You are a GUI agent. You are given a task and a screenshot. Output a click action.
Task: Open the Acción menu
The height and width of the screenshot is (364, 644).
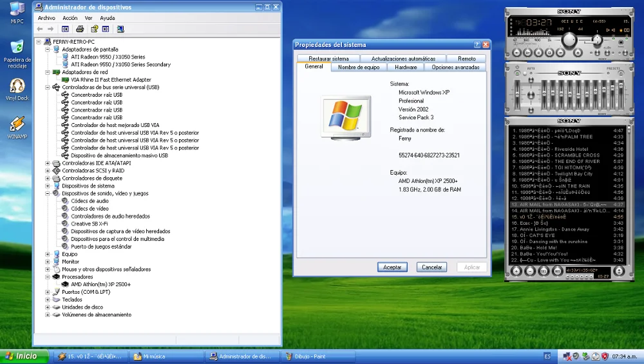70,18
